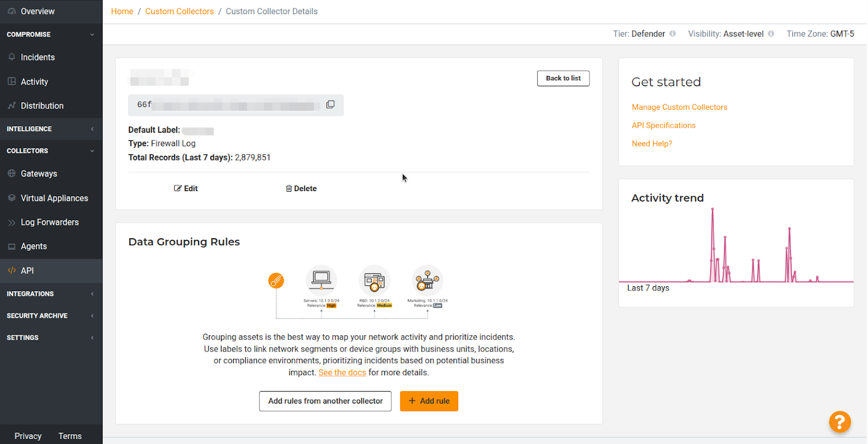
Task: Expand the Security Archive section
Action: 92,316
